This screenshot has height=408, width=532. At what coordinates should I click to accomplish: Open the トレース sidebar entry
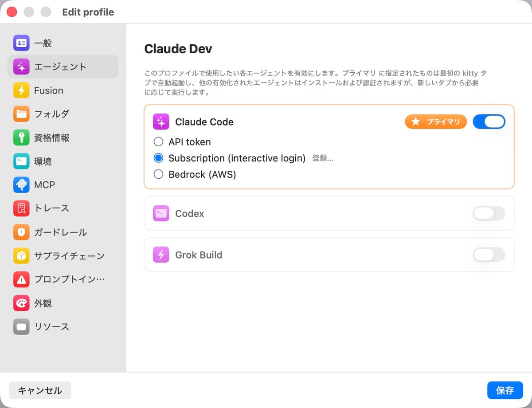pos(63,208)
